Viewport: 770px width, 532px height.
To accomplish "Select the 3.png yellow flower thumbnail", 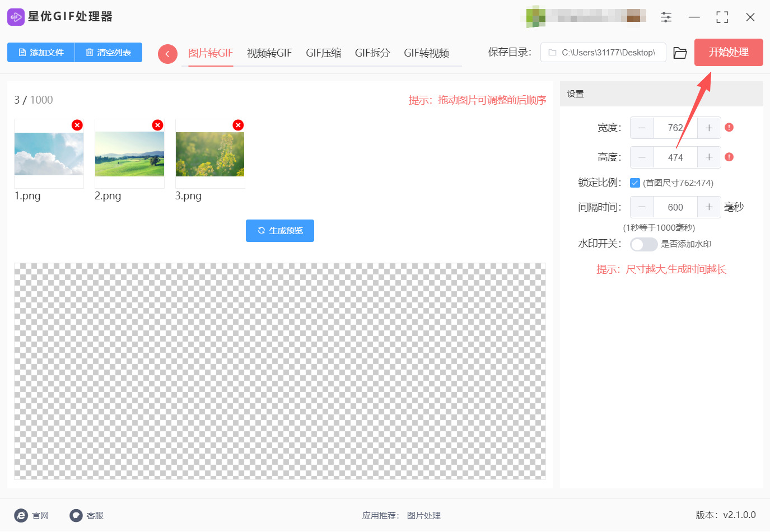I will point(210,154).
